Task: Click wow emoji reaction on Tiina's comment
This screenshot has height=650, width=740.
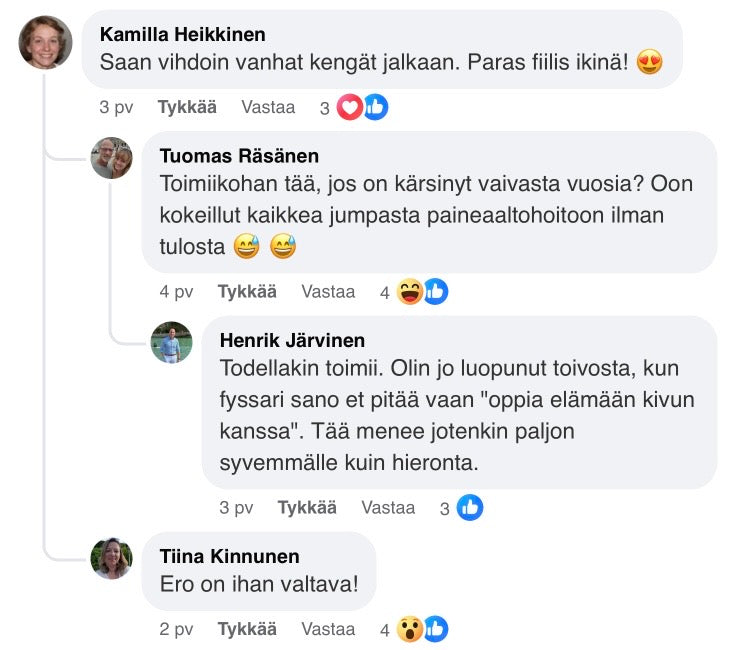Action: 409,630
